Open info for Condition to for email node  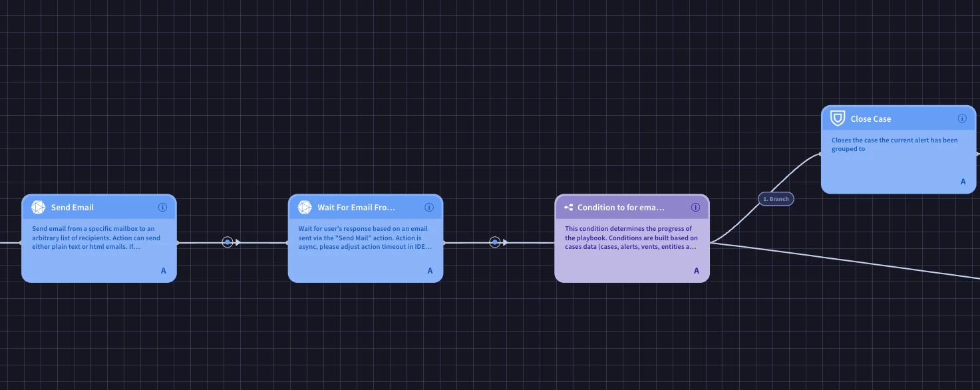[696, 208]
